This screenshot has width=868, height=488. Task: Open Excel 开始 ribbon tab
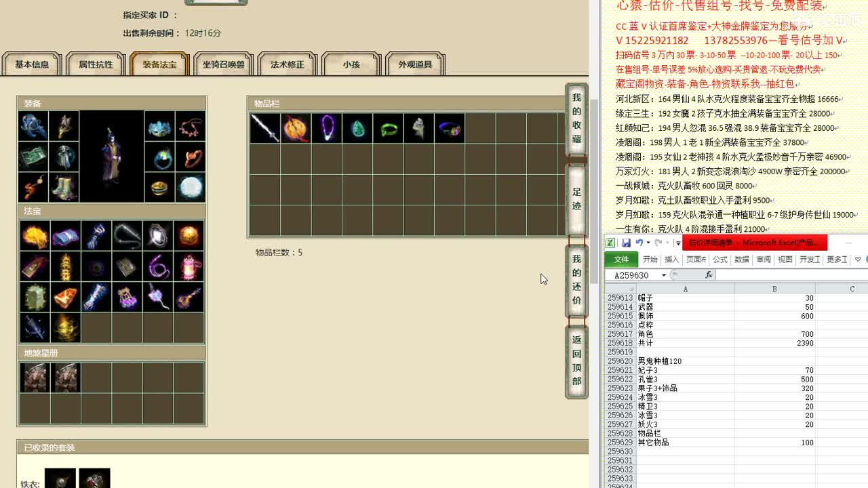coord(650,260)
